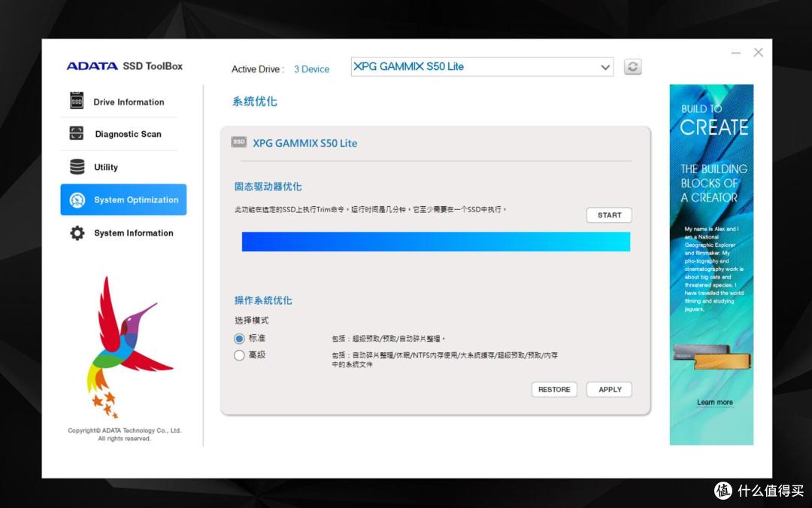Click the XPG GAMMIX S50 Lite panel title
Viewport: 812px width, 508px height.
pyautogui.click(x=304, y=143)
